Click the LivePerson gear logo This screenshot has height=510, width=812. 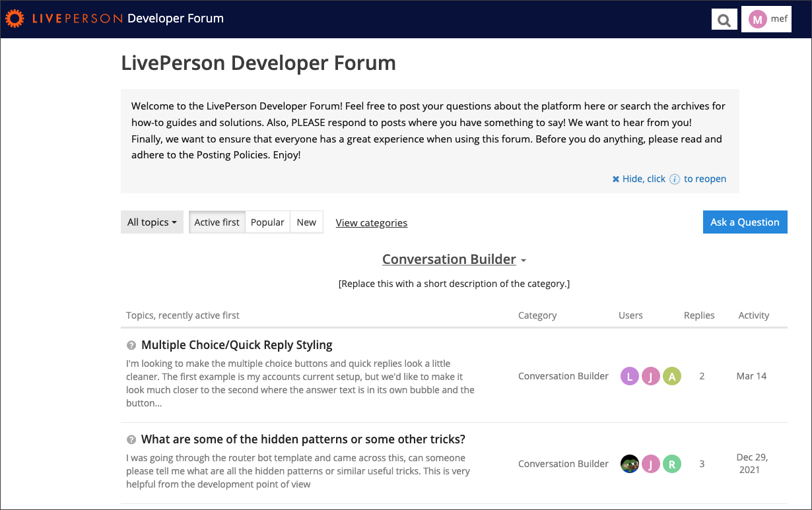[13, 18]
